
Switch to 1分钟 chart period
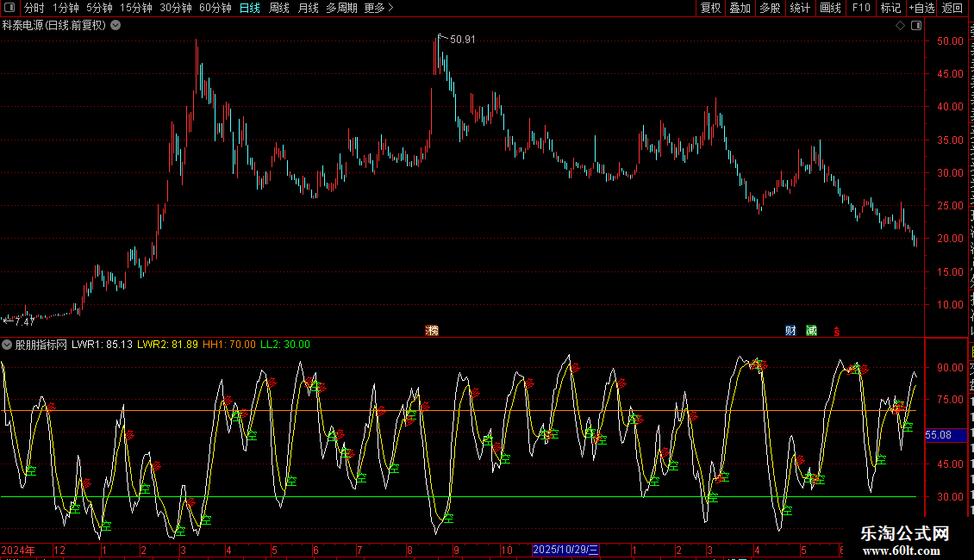point(66,8)
